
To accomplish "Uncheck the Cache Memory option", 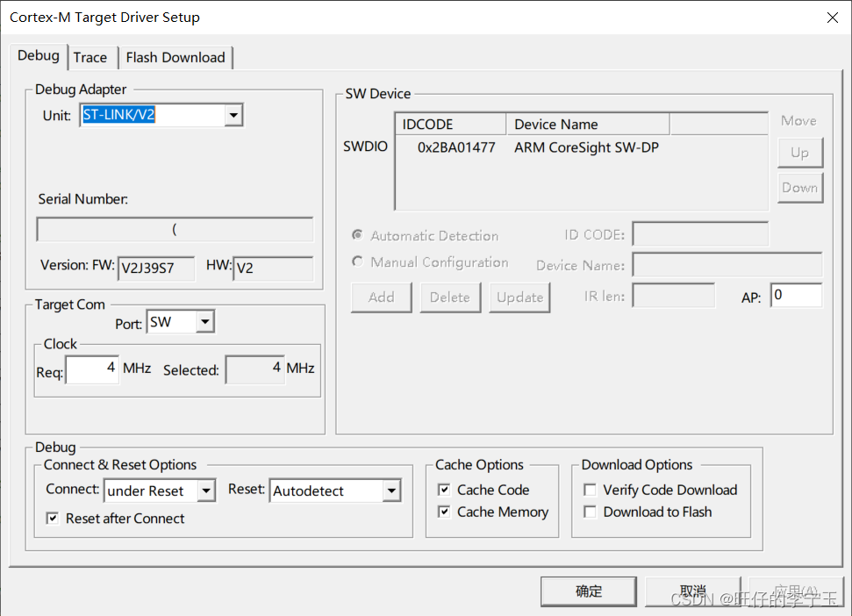I will point(444,512).
